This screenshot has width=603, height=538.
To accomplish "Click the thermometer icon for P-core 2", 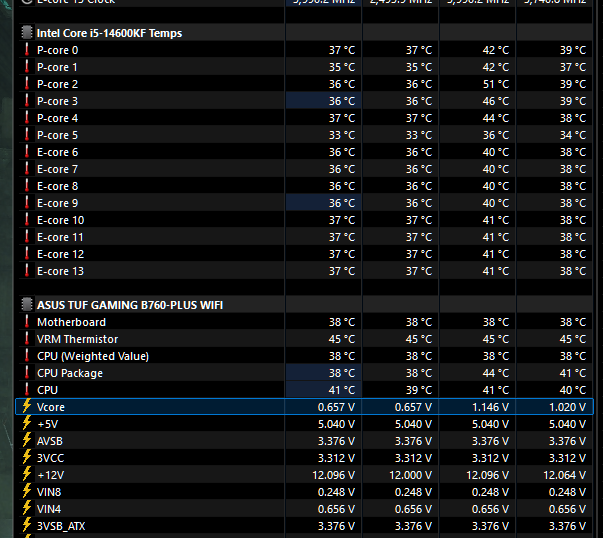I will [27, 83].
